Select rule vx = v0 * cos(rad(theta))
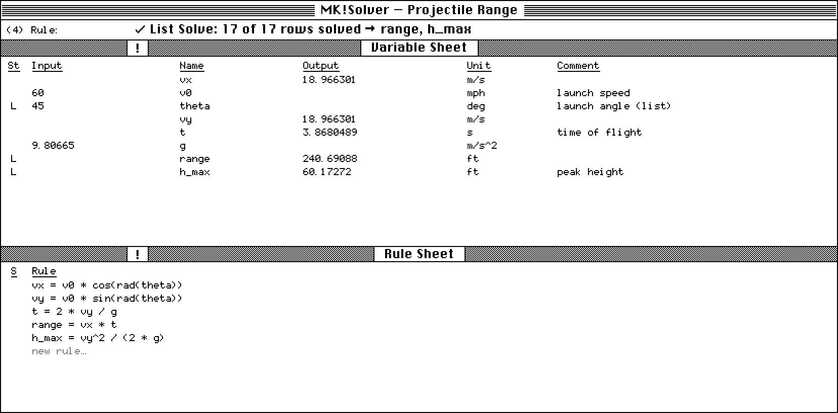The height and width of the screenshot is (413, 838). 107,285
